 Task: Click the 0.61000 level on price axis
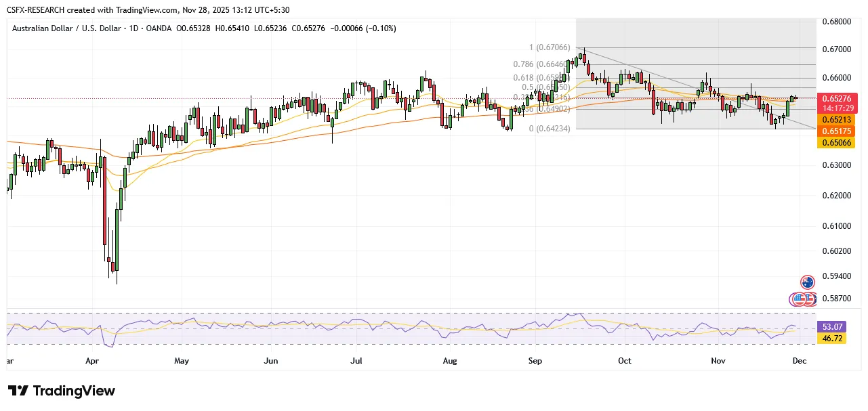click(840, 225)
